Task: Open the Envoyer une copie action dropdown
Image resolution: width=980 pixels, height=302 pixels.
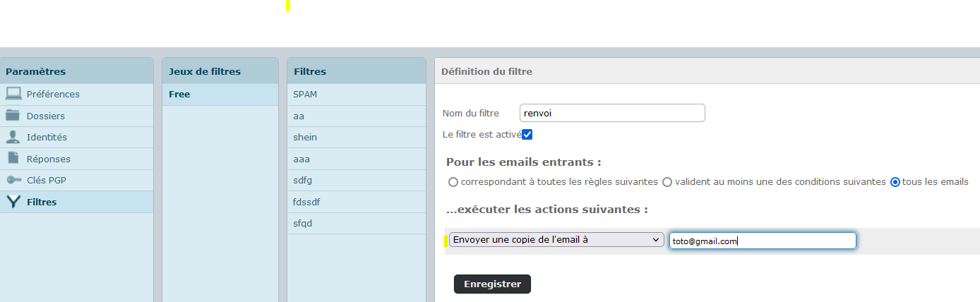Action: pyautogui.click(x=556, y=240)
